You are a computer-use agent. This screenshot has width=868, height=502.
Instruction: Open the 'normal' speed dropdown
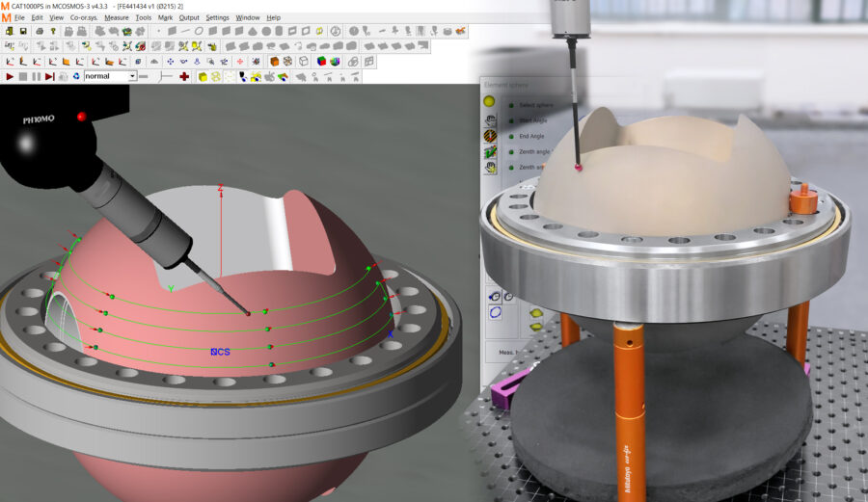132,76
